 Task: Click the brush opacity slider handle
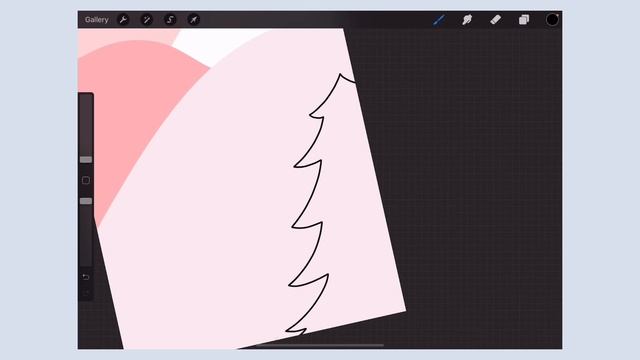(86, 201)
